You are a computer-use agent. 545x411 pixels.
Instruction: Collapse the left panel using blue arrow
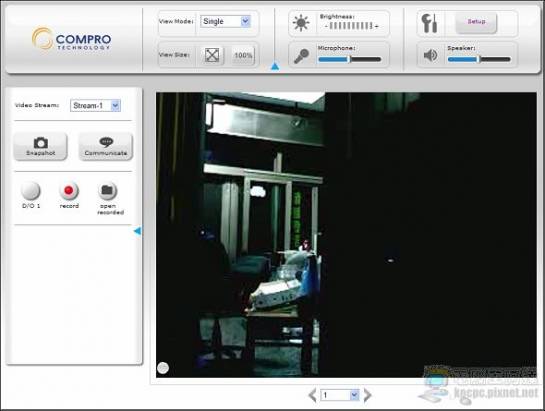pos(138,231)
